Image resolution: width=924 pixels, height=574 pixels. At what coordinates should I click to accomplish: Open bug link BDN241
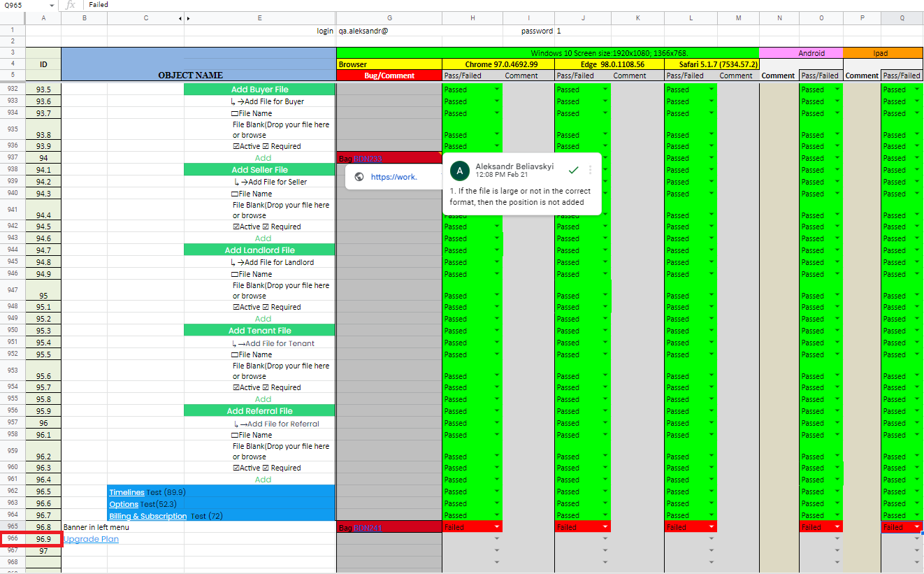point(368,528)
